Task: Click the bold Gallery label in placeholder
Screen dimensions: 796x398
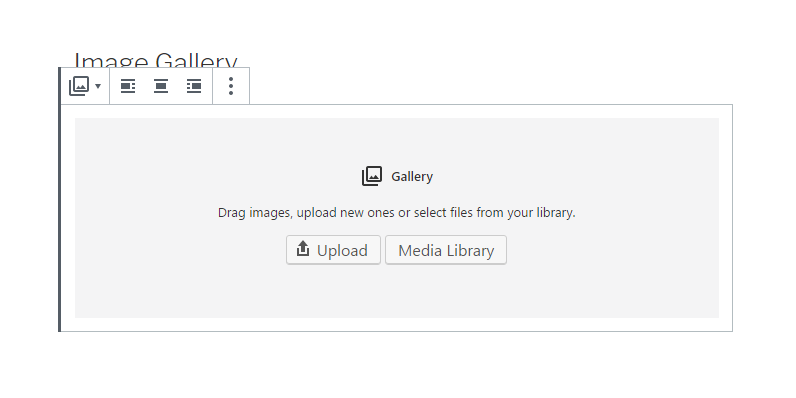Action: [412, 177]
